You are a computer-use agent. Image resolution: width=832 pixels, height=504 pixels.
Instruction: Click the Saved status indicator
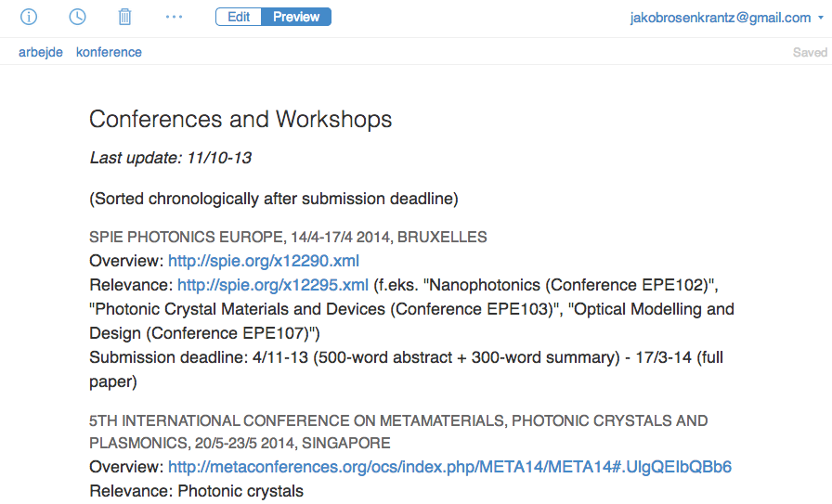point(810,53)
